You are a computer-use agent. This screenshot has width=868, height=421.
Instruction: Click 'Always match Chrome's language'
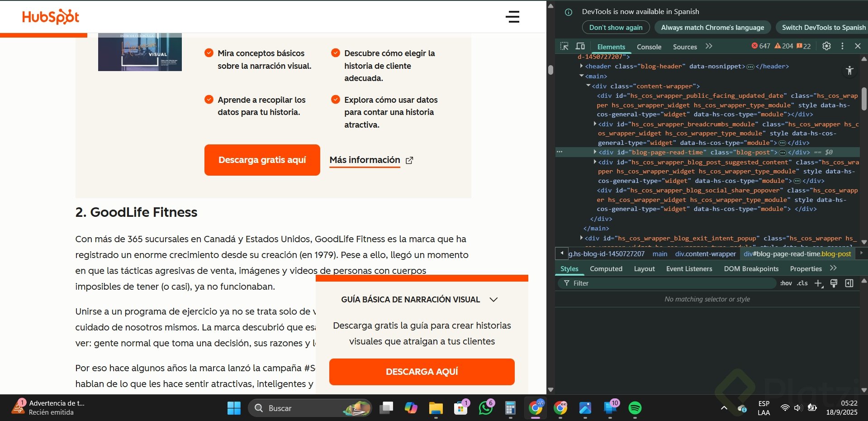(x=712, y=28)
